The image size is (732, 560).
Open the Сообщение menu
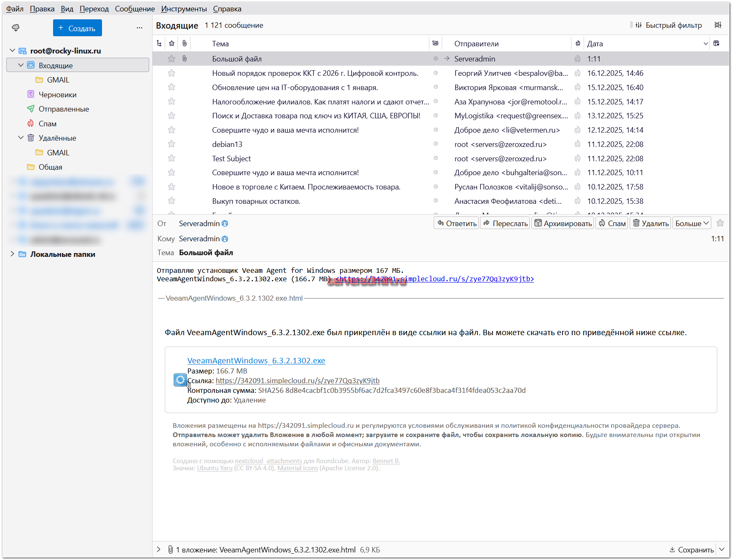[x=135, y=9]
